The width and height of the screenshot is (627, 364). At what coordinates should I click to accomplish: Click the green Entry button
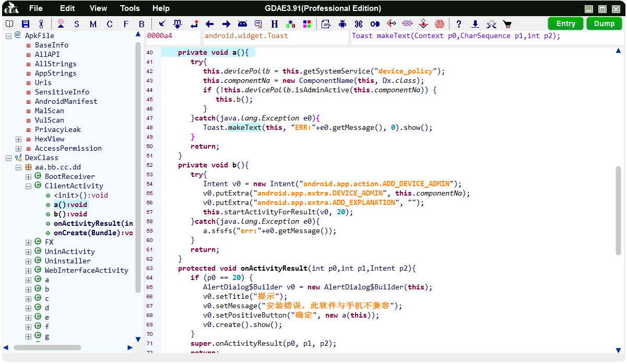(x=566, y=23)
